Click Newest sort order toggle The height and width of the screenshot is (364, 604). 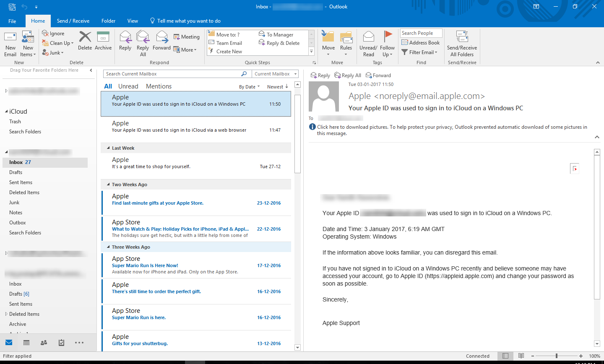[x=278, y=87]
